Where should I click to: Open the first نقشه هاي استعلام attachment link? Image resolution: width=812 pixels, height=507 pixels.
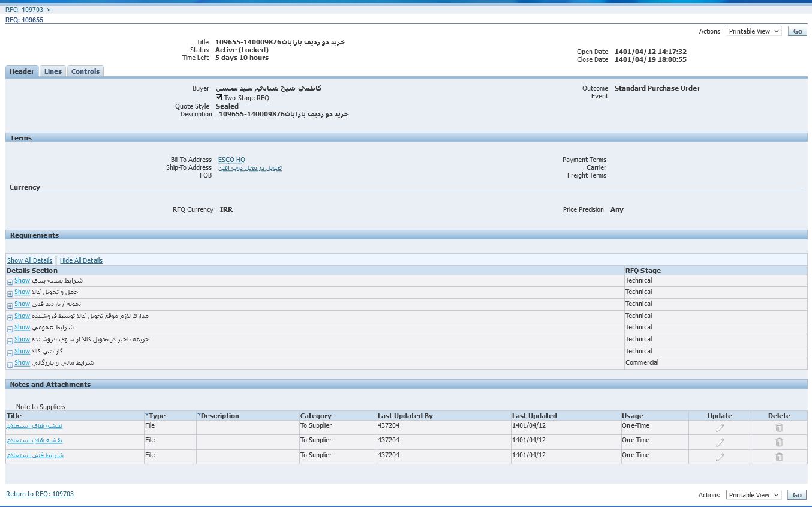34,425
